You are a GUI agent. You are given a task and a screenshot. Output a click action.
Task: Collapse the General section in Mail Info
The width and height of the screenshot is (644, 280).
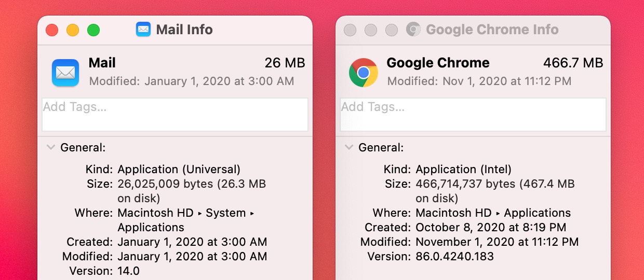coord(51,147)
